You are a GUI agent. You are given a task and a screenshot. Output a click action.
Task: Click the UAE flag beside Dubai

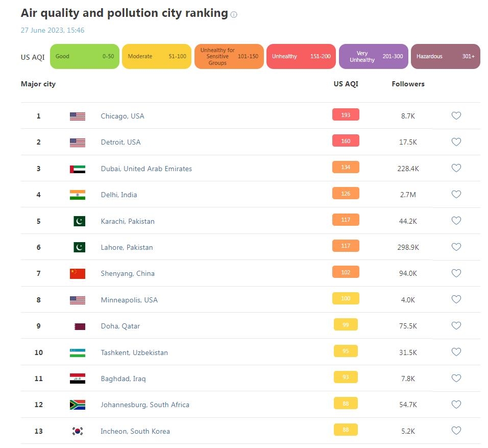78,169
